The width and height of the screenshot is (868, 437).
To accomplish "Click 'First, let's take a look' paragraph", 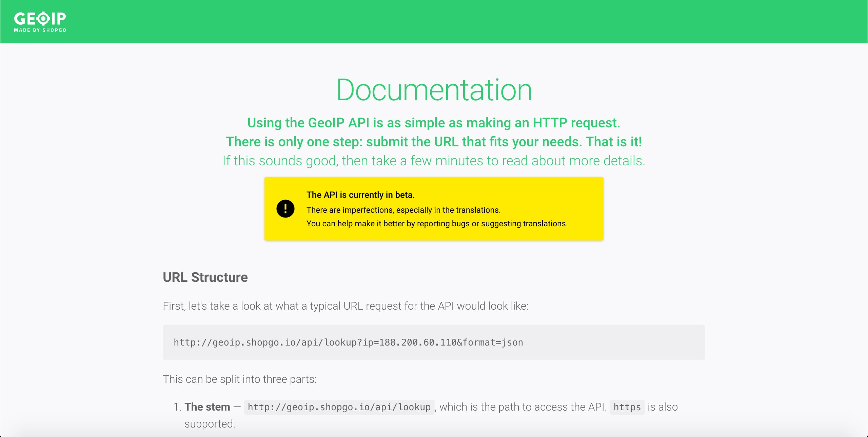I will 346,306.
